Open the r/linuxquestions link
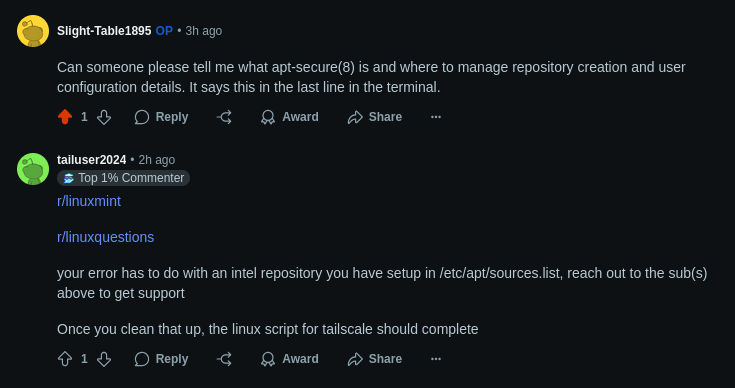 pyautogui.click(x=105, y=238)
